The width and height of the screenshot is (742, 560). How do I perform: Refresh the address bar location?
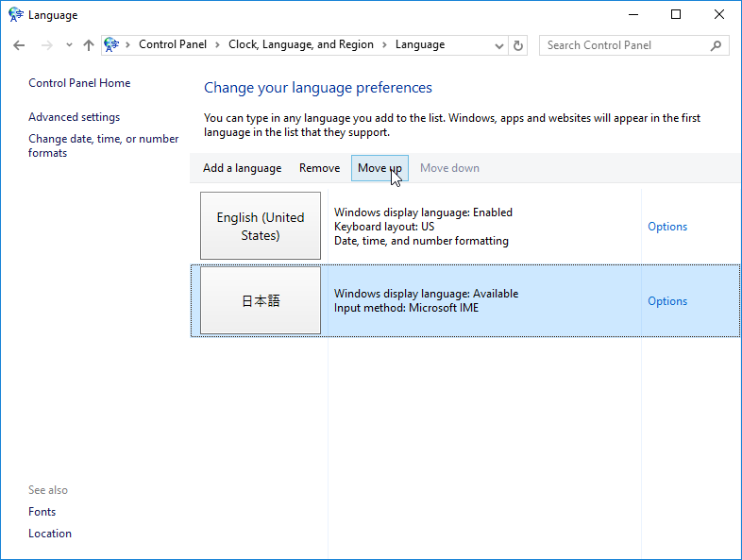click(518, 45)
